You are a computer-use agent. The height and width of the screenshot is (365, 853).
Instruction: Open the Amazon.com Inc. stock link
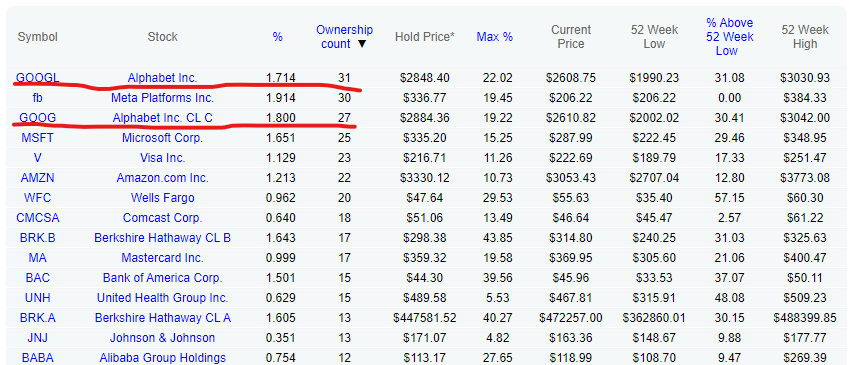163,178
